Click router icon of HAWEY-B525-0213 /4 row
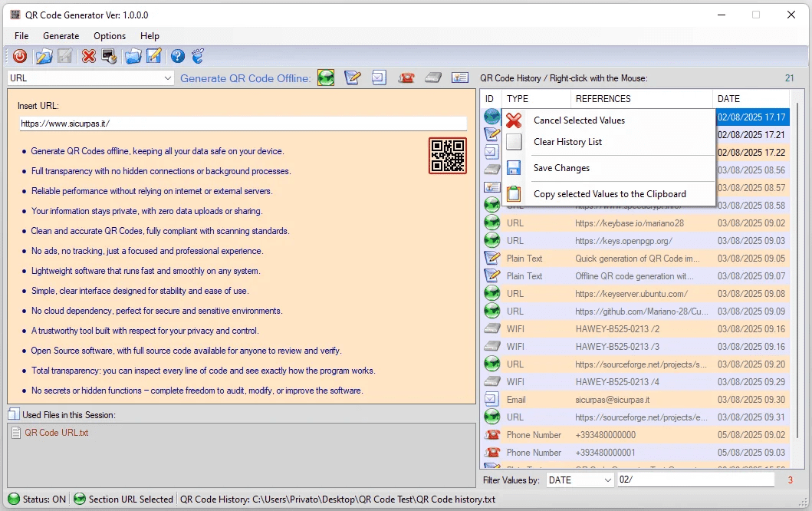Image resolution: width=812 pixels, height=511 pixels. tap(491, 381)
